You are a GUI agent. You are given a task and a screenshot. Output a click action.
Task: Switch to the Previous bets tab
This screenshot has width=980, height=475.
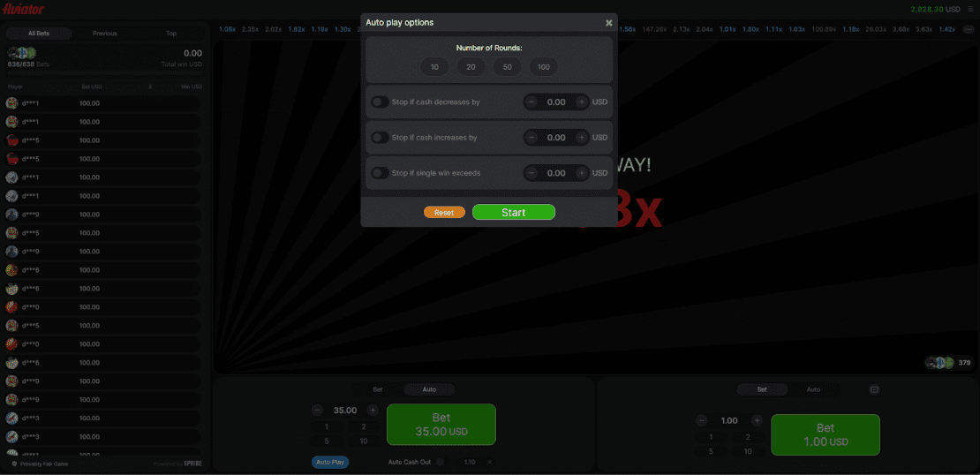(x=105, y=34)
